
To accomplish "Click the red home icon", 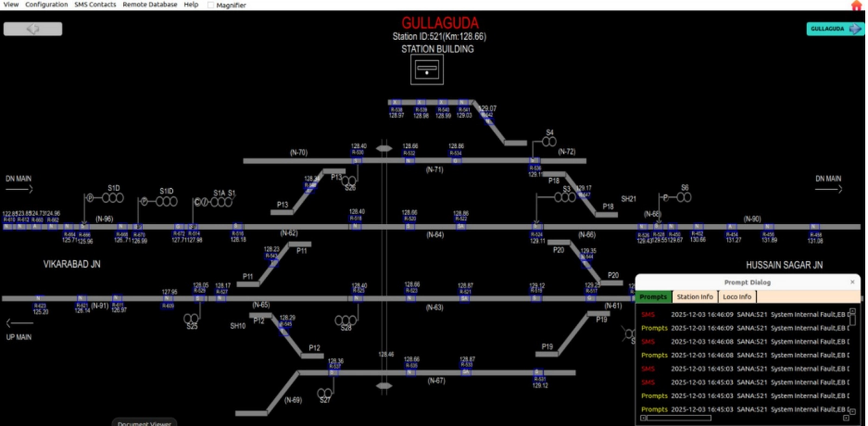I will [856, 5].
